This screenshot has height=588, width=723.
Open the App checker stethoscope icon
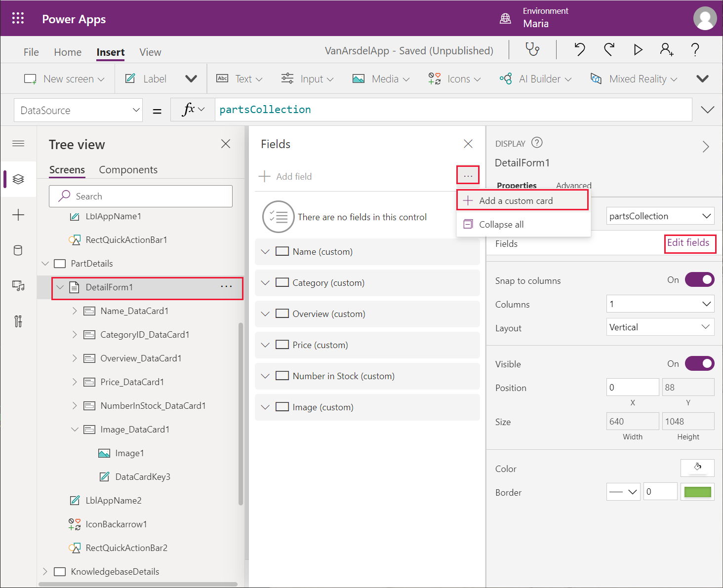tap(532, 49)
